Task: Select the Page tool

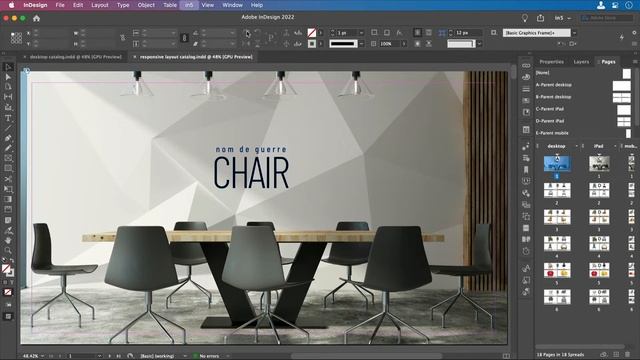Action: pyautogui.click(x=8, y=87)
